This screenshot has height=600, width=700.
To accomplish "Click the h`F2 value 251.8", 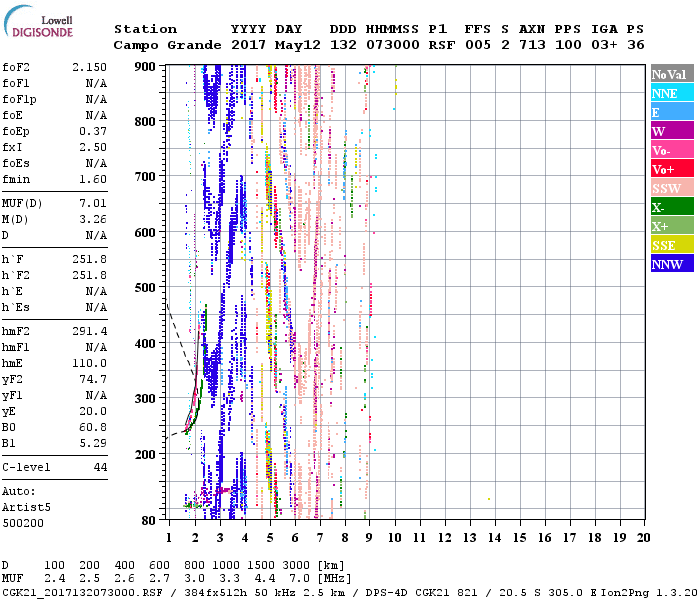I will pyautogui.click(x=90, y=275).
